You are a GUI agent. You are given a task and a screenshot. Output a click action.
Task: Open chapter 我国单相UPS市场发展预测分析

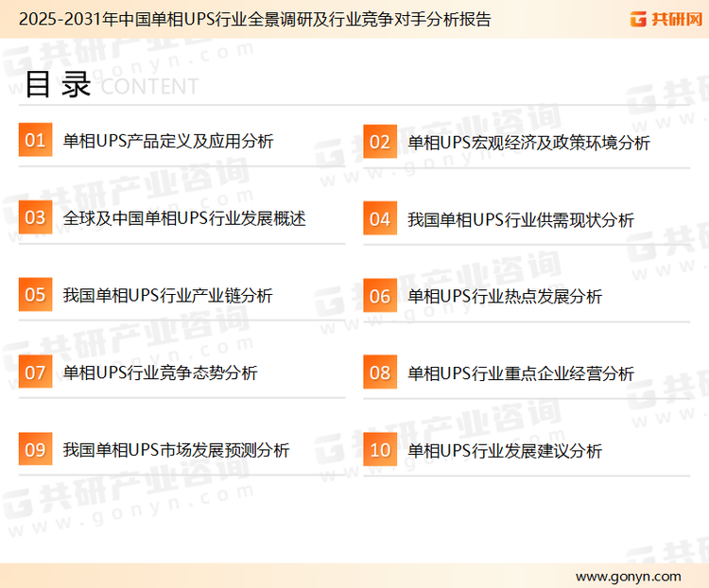click(x=177, y=450)
